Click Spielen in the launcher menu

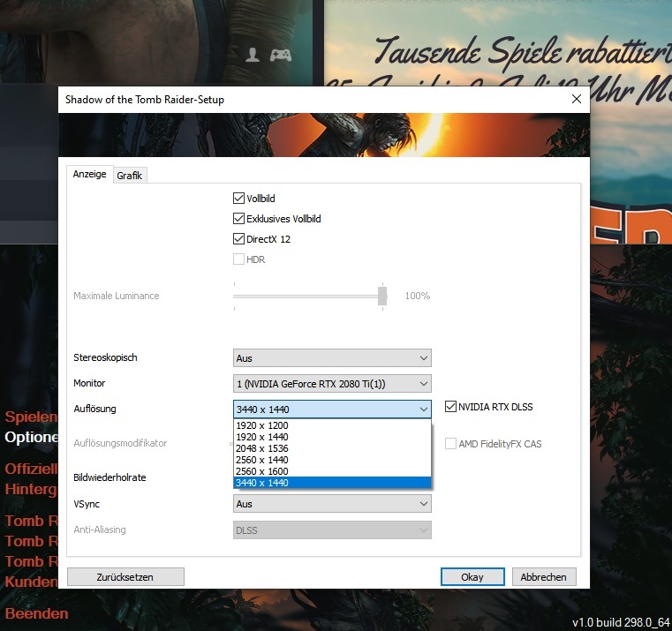click(31, 417)
